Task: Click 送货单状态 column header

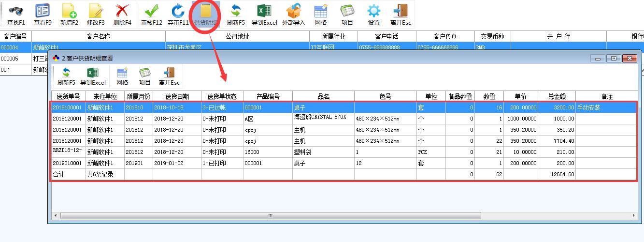Action: 222,96
